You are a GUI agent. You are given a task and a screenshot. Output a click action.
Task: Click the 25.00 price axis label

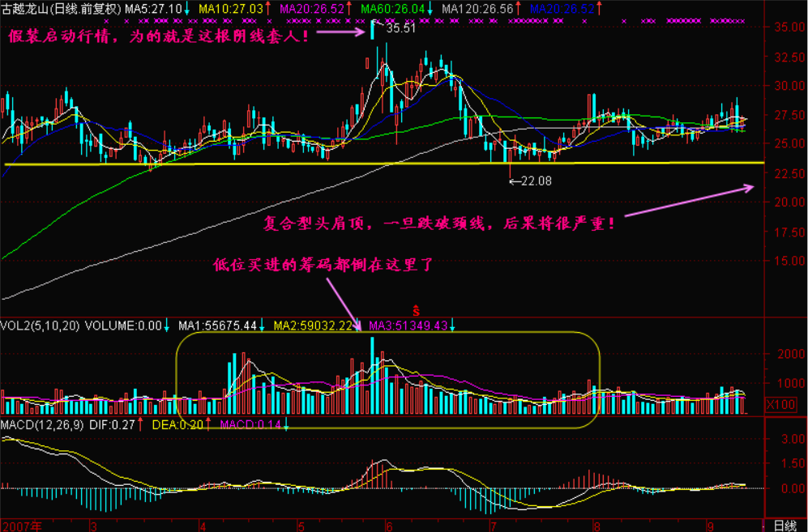[783, 143]
